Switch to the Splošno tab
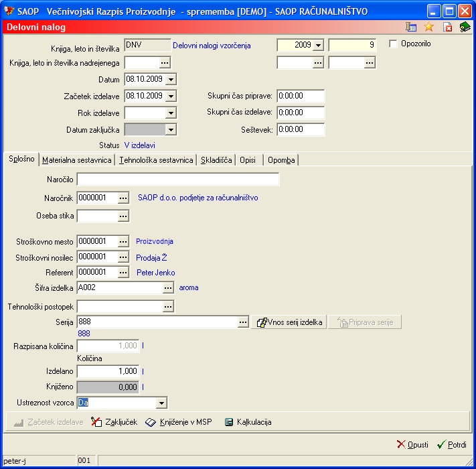476x469 pixels. tap(21, 159)
